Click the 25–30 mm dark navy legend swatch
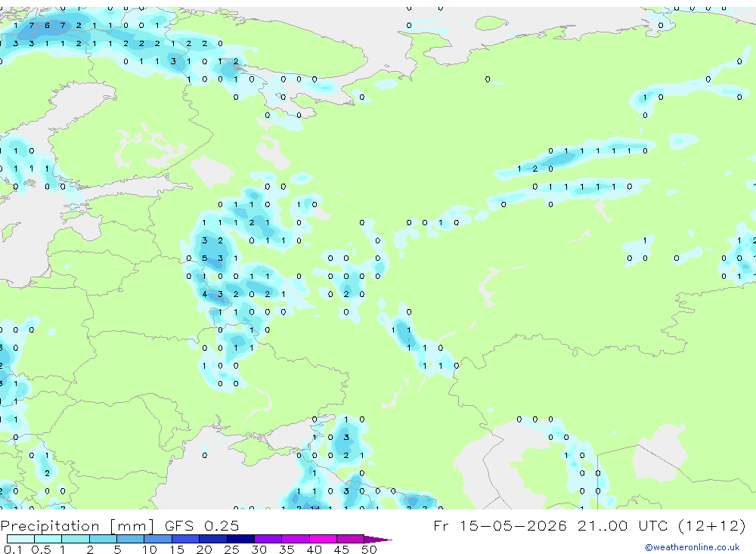756x554 pixels. pyautogui.click(x=240, y=539)
